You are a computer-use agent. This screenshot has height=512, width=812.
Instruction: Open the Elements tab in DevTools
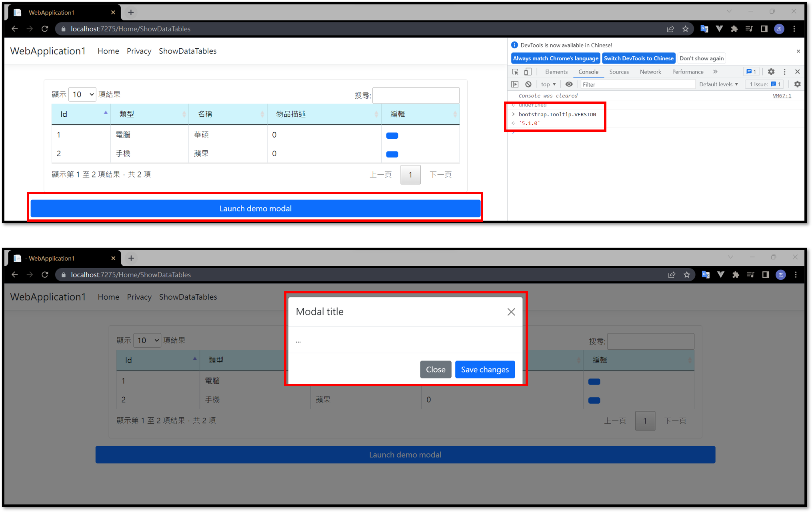pos(556,72)
